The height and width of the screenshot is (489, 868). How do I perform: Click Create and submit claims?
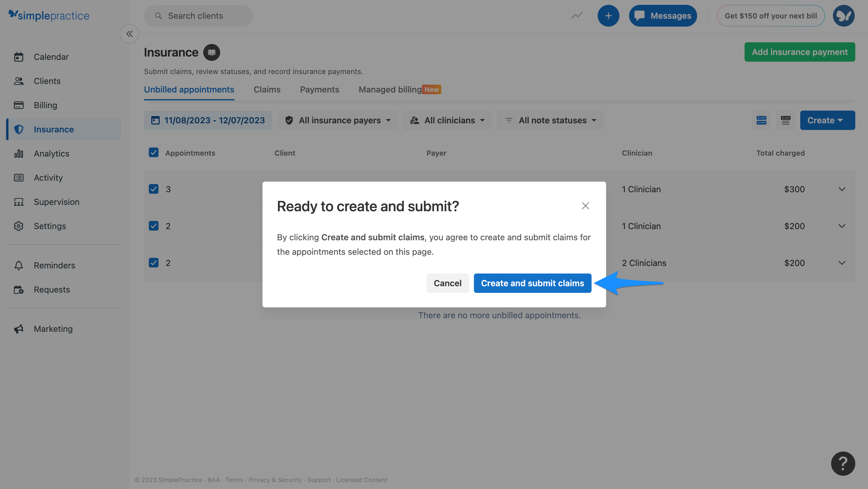click(532, 283)
